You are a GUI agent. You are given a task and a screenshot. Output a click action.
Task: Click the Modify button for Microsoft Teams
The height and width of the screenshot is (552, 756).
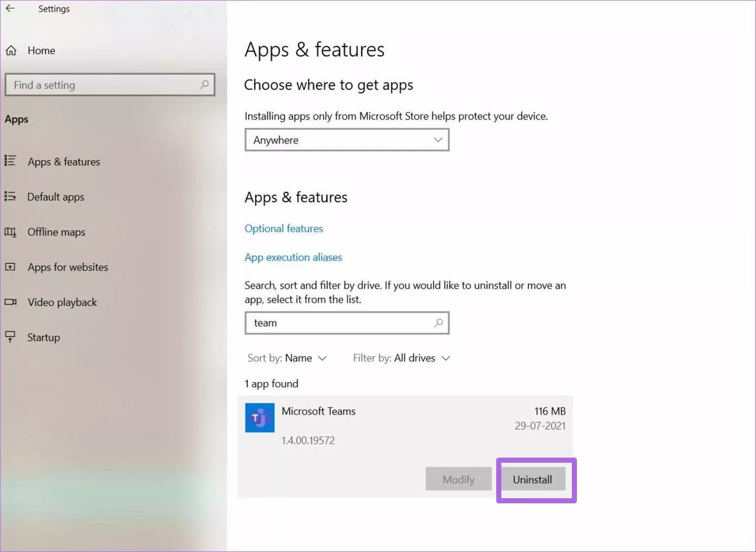pyautogui.click(x=458, y=479)
